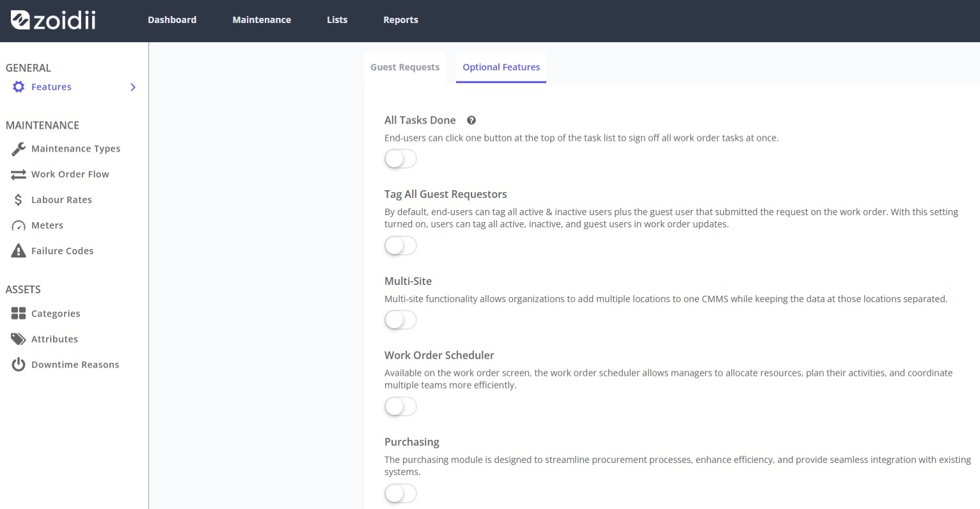The height and width of the screenshot is (509, 980).
Task: Open the Maintenance menu in top bar
Action: coord(262,20)
